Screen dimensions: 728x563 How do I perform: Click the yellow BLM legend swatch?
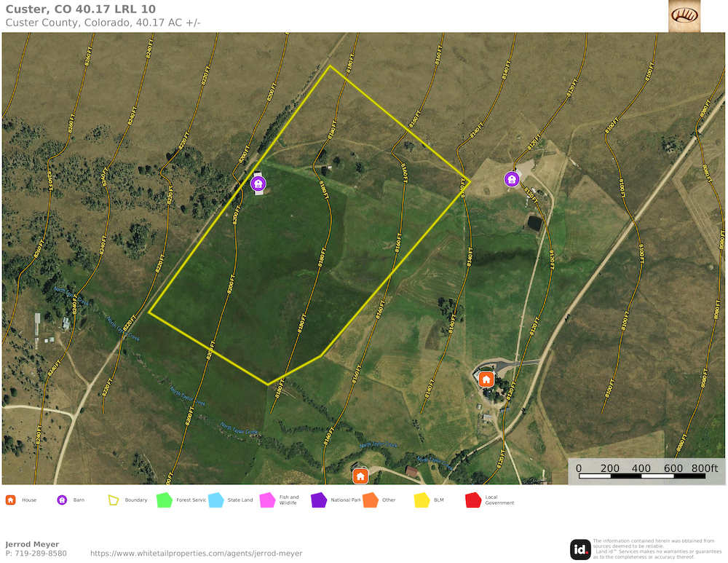point(422,500)
